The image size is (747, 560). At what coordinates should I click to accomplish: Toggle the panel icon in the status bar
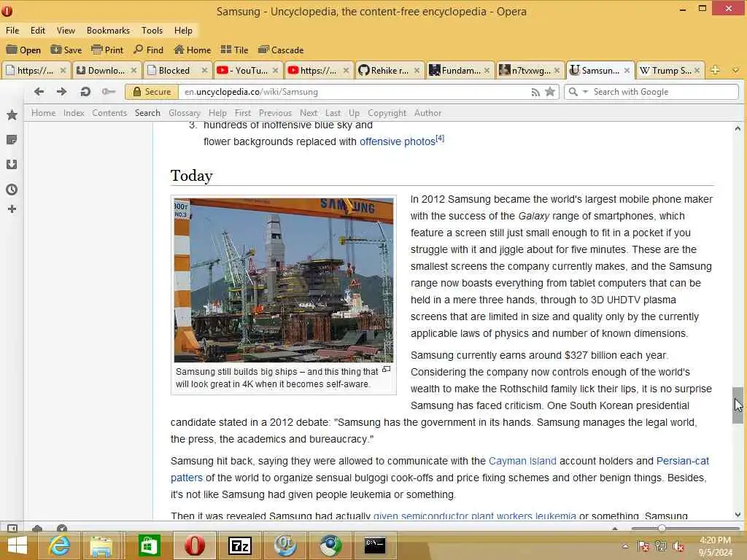click(x=12, y=528)
